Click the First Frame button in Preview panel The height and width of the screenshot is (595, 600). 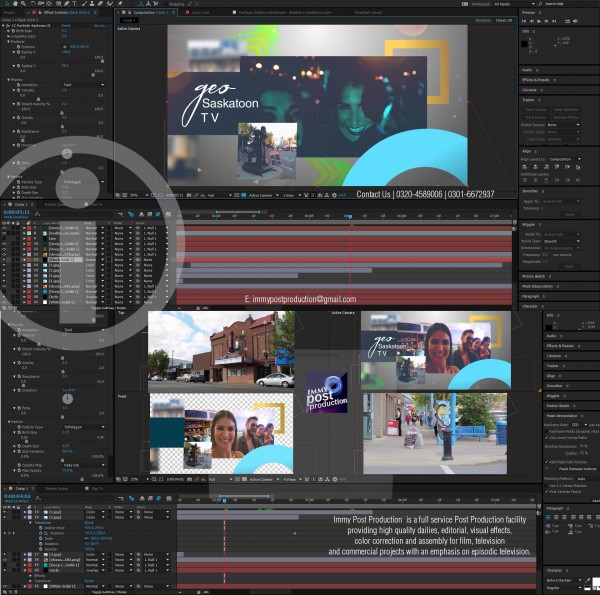tap(524, 21)
